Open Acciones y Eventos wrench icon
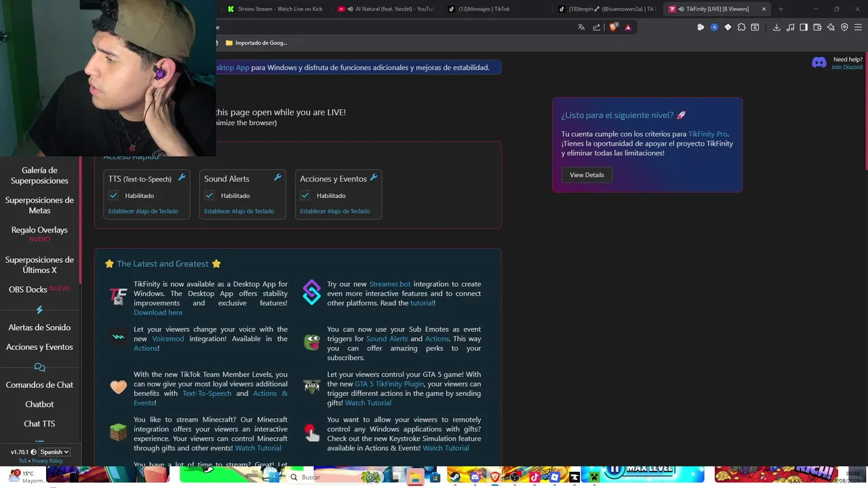Image resolution: width=868 pixels, height=488 pixels. tap(374, 178)
